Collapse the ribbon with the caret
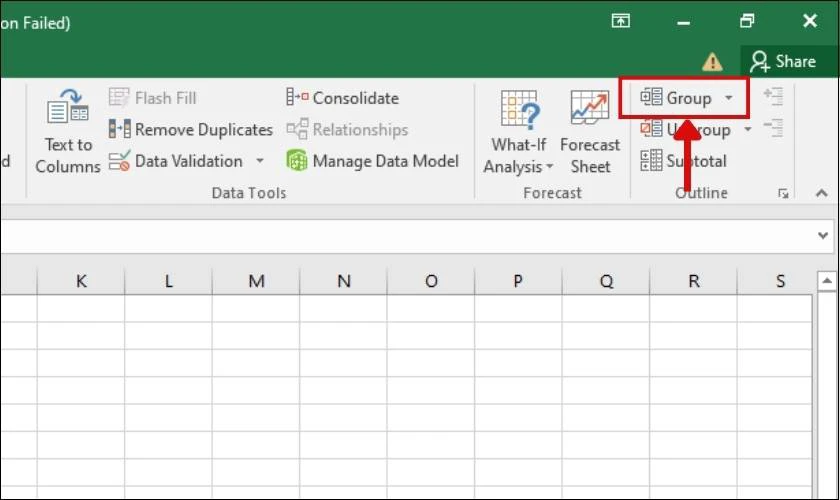840x500 pixels. click(821, 193)
